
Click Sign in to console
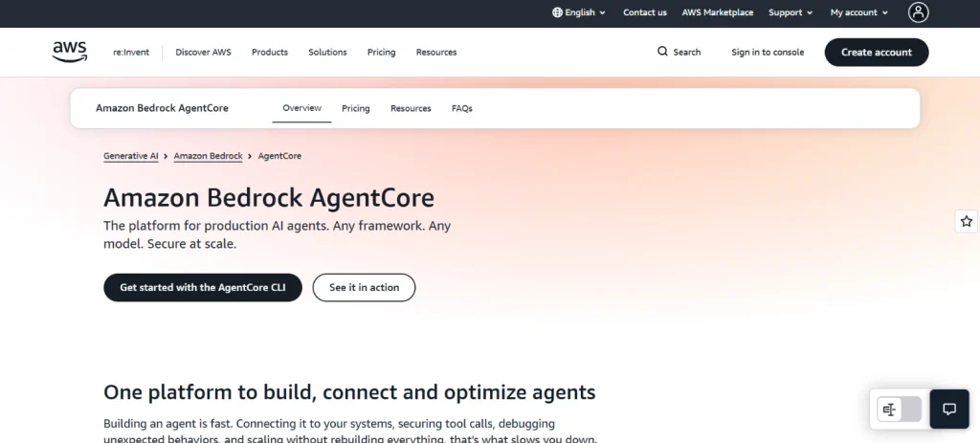(x=768, y=53)
